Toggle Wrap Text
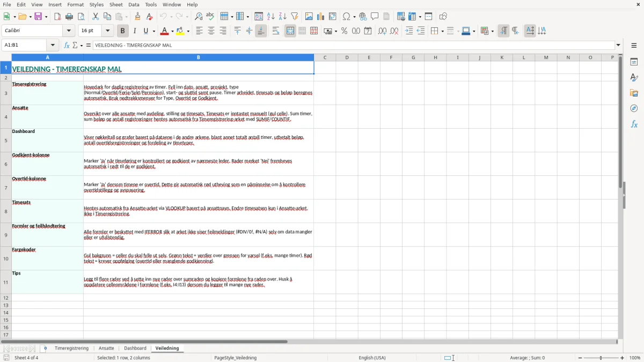Viewport: 644px width, 362px height. click(276, 31)
